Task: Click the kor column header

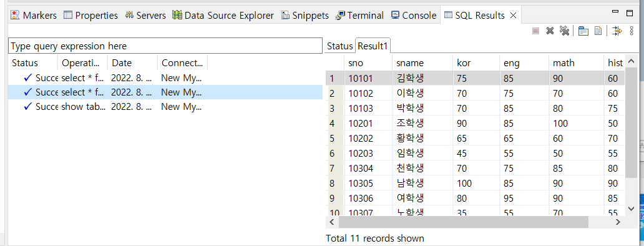Action: [476, 63]
